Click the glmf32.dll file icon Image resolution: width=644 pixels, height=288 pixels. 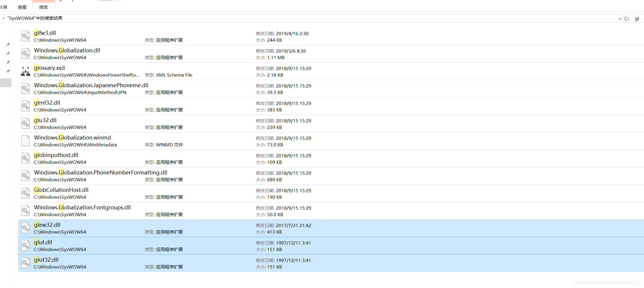click(x=25, y=106)
